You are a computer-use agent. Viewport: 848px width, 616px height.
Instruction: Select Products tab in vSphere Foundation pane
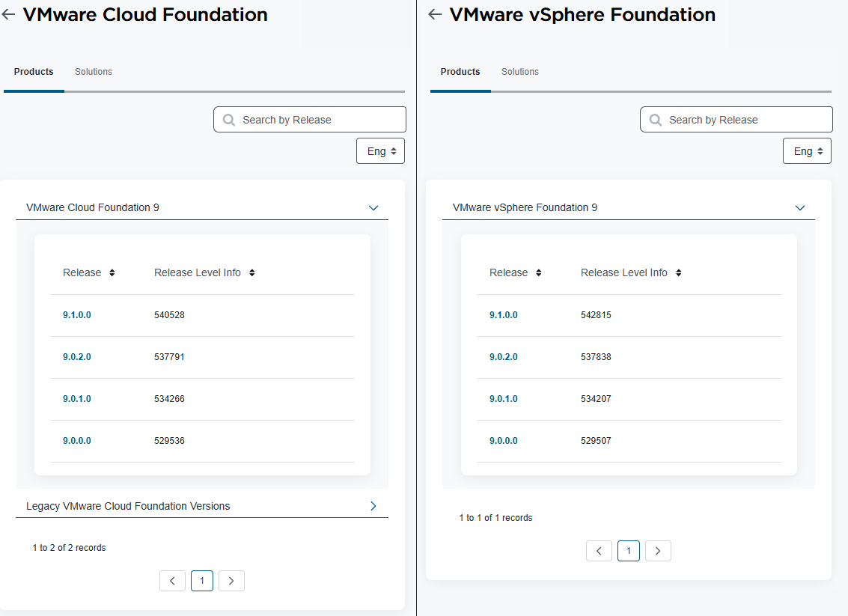(460, 71)
